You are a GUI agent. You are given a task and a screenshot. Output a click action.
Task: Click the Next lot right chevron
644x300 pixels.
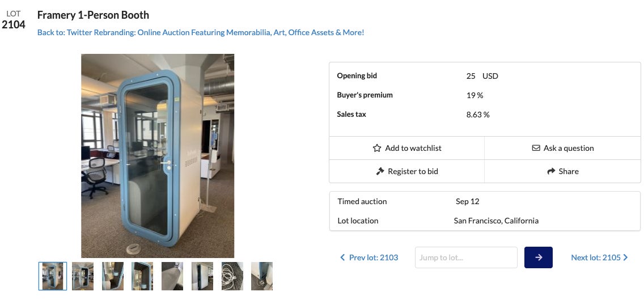tap(625, 257)
